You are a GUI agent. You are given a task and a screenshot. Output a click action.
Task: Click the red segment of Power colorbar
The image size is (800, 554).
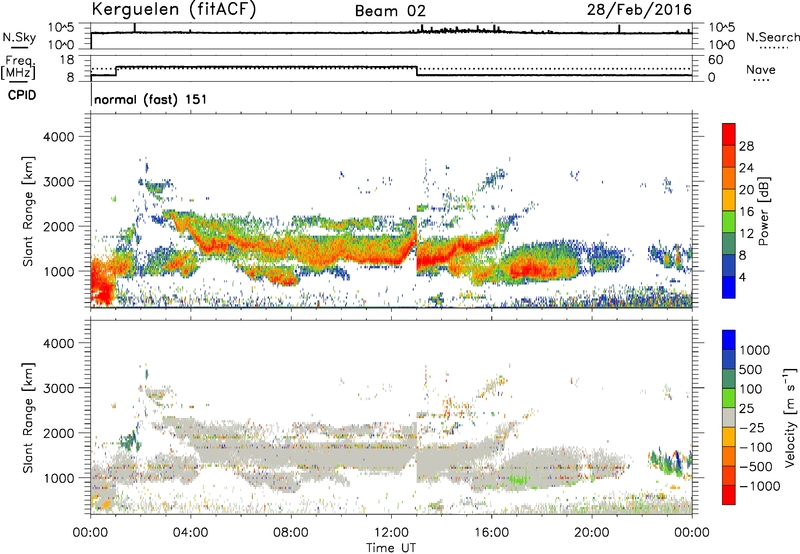pos(729,134)
